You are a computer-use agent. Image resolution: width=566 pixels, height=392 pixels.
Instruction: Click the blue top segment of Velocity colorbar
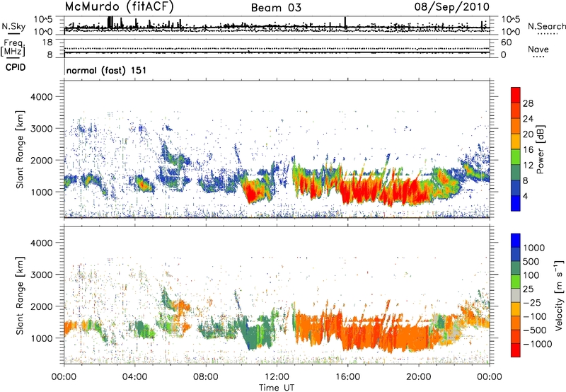point(516,241)
